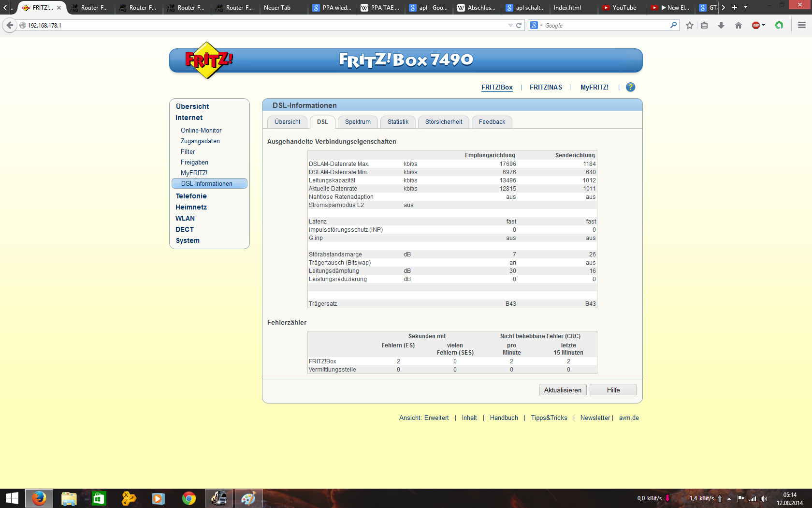Open the network signal tray icon

tap(753, 498)
